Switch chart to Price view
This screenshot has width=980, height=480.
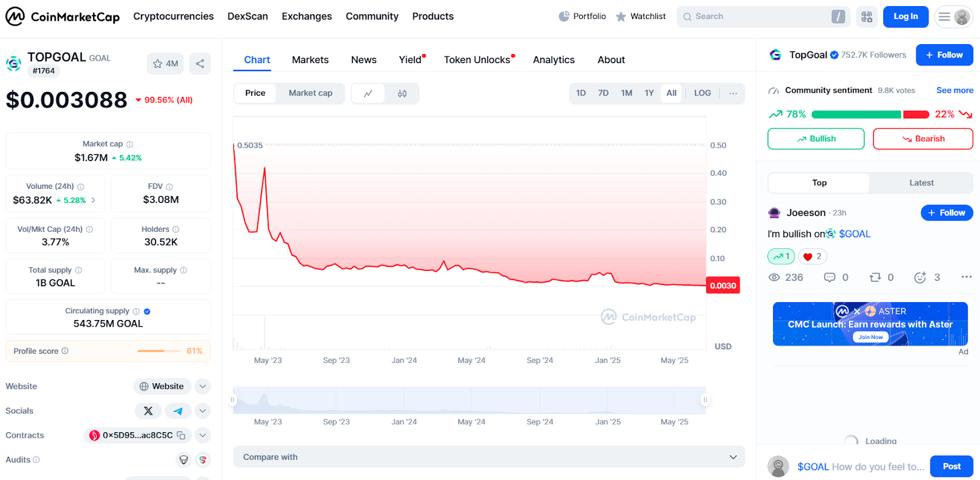tap(255, 93)
